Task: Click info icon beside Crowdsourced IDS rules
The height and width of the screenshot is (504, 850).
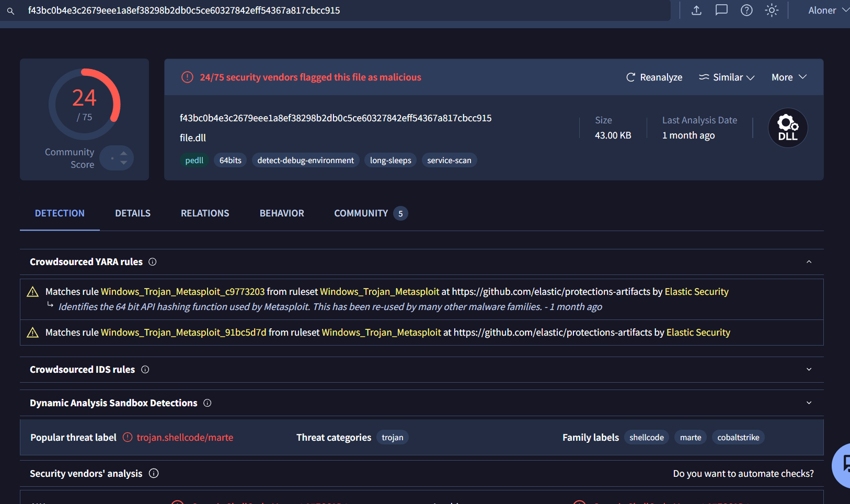Action: [145, 370]
